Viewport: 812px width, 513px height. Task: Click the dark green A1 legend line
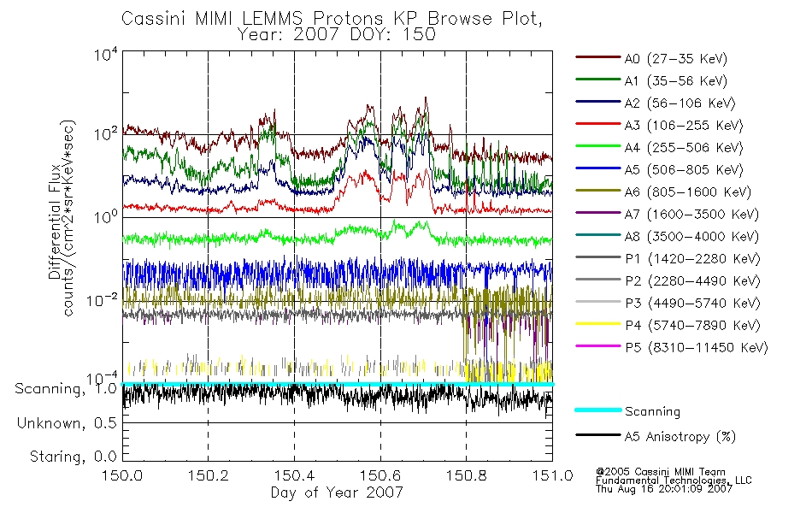coord(597,80)
